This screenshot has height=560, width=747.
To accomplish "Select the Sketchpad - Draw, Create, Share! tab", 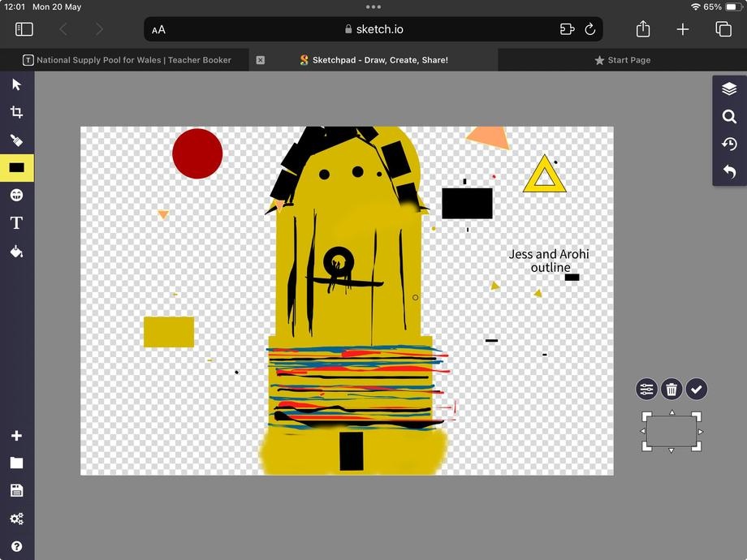I will (374, 60).
